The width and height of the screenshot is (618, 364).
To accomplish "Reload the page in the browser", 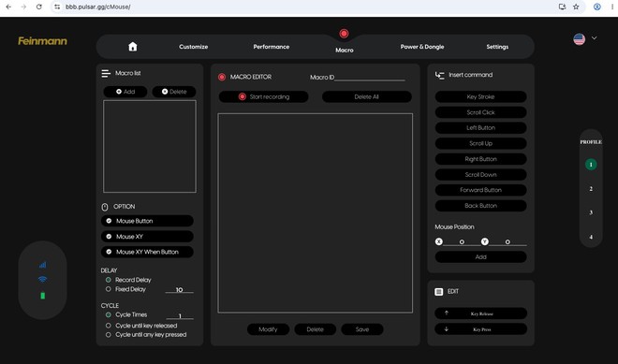I will [x=38, y=7].
